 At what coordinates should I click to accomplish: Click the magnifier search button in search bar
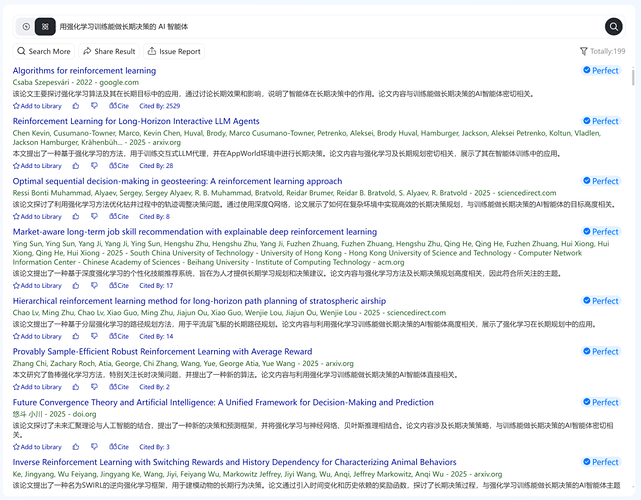[x=613, y=27]
